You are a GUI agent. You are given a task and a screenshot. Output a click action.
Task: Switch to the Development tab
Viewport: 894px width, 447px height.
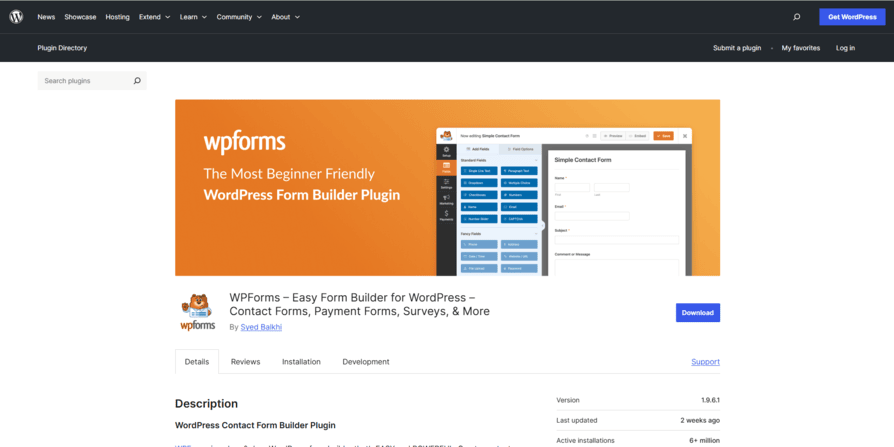pos(366,361)
